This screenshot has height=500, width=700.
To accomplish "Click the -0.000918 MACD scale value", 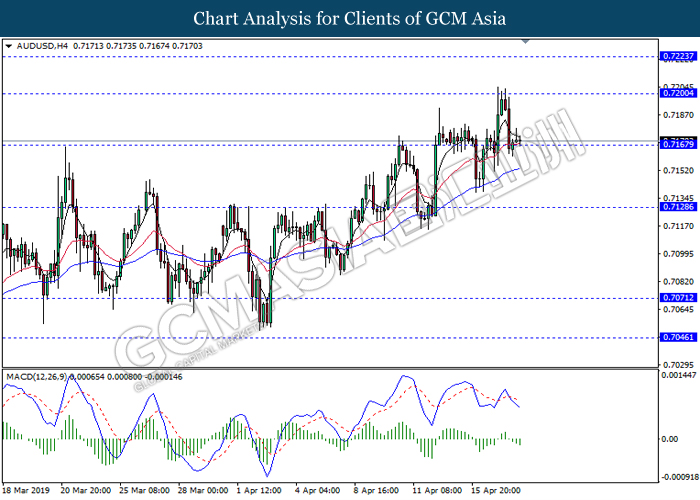I will (x=680, y=477).
